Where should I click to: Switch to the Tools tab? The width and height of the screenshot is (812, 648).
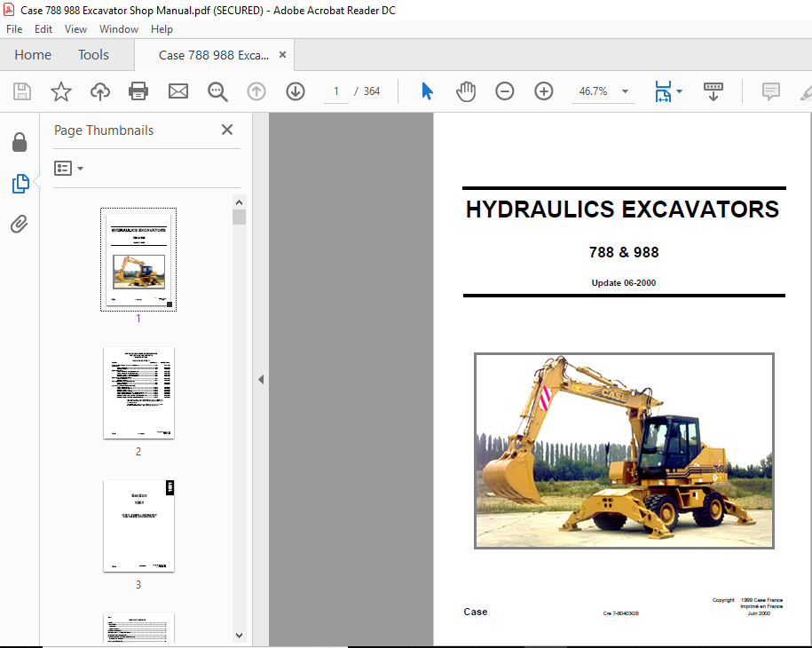point(93,54)
